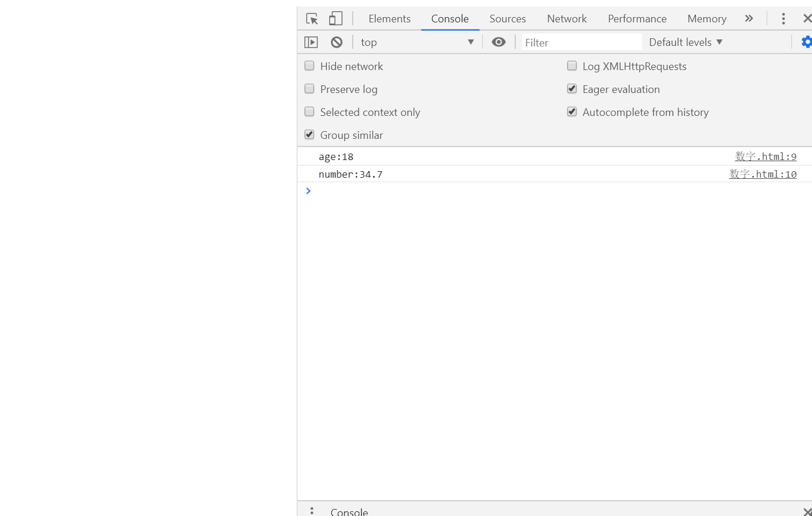
Task: Disable Eager evaluation checkbox
Action: pyautogui.click(x=572, y=89)
